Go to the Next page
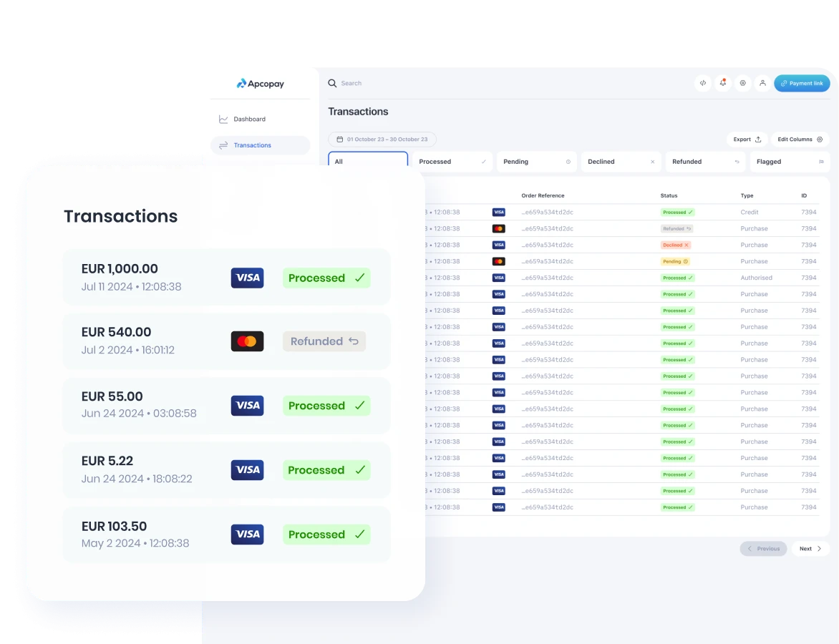 (x=810, y=549)
